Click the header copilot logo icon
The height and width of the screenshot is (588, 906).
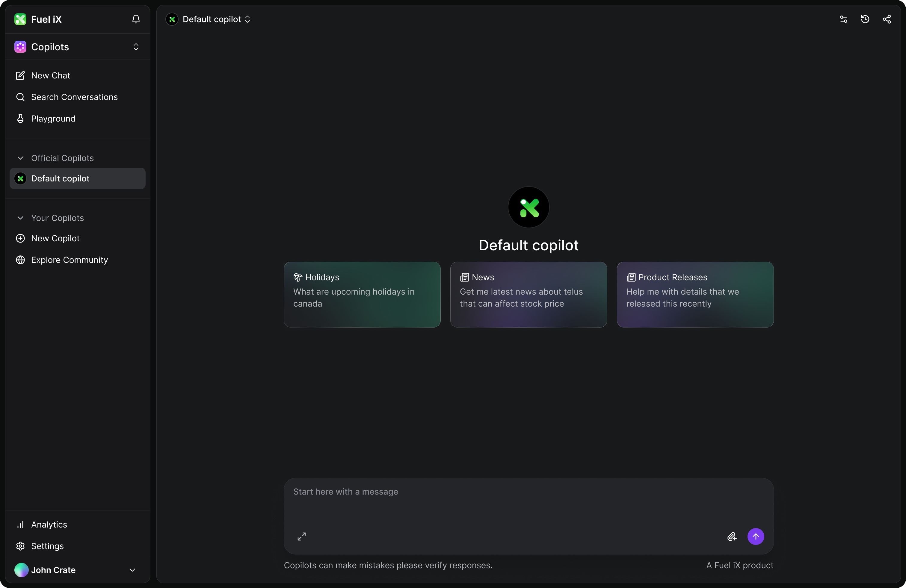coord(172,19)
